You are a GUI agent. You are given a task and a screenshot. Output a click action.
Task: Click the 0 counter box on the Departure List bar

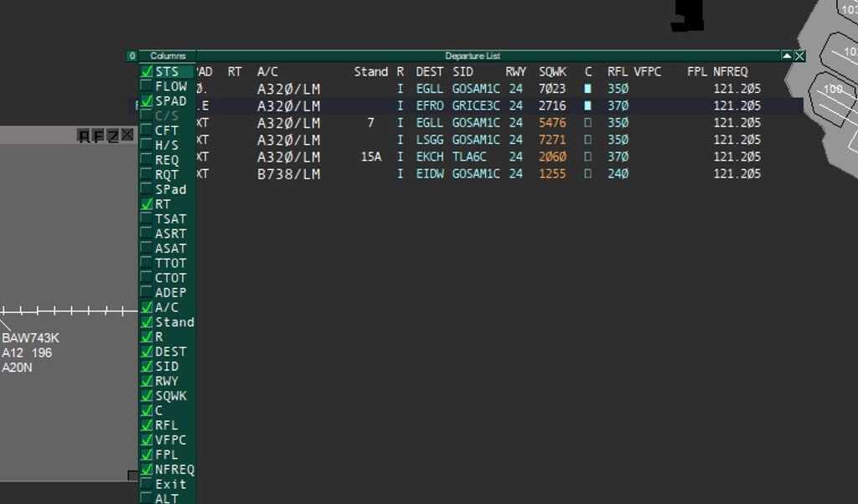pyautogui.click(x=131, y=54)
